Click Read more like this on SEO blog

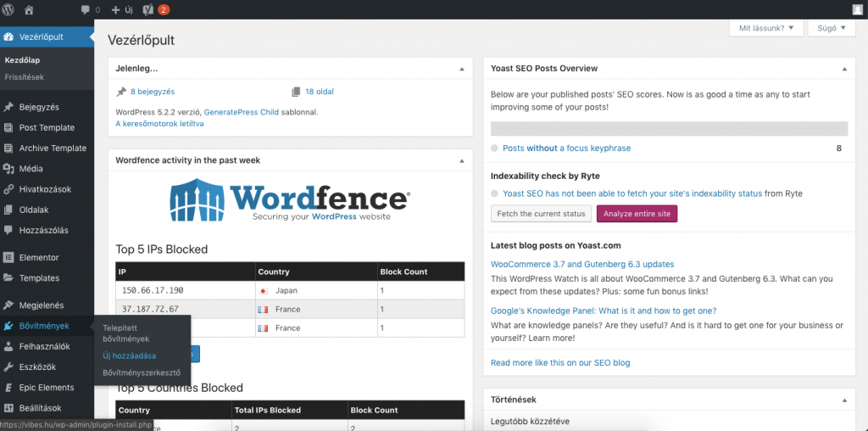[x=560, y=363]
